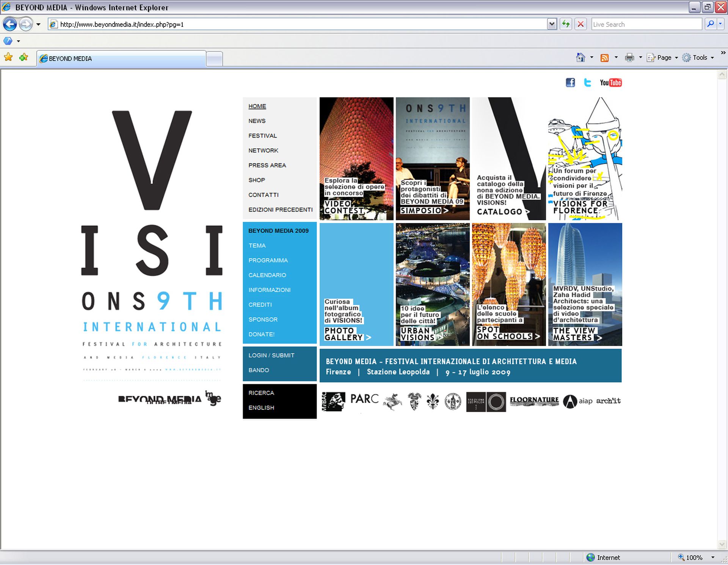Screen dimensions: 728x565
Task: Open the NETWORK menu item
Action: [263, 151]
